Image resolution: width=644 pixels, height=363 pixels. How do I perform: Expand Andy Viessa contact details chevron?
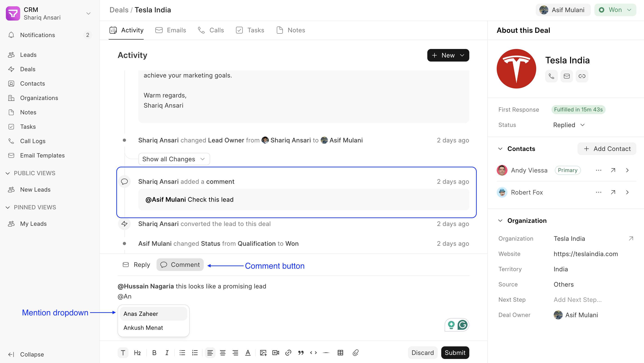627,170
